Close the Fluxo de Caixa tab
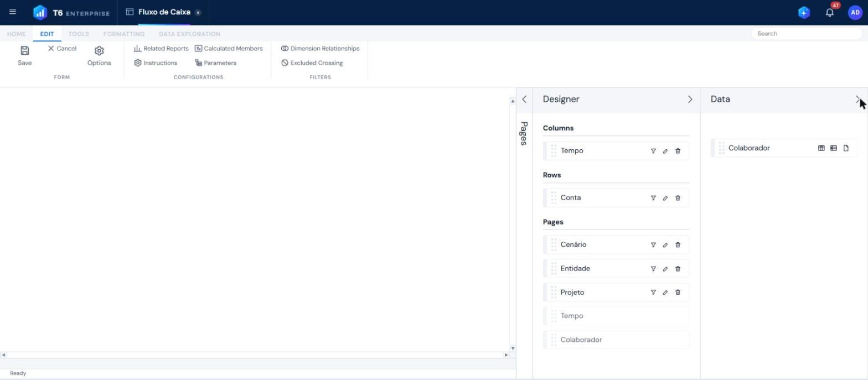868x380 pixels. pos(198,12)
